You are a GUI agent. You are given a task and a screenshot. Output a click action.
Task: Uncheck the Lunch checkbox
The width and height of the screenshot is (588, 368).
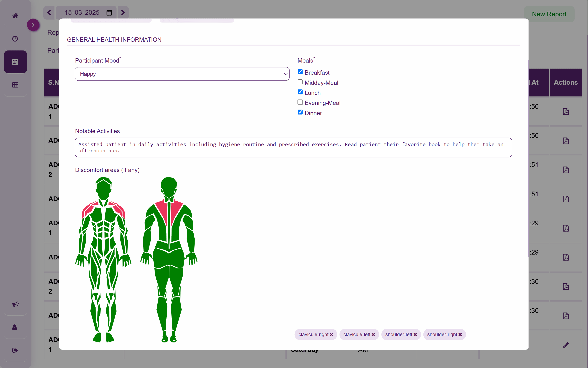[x=300, y=92]
